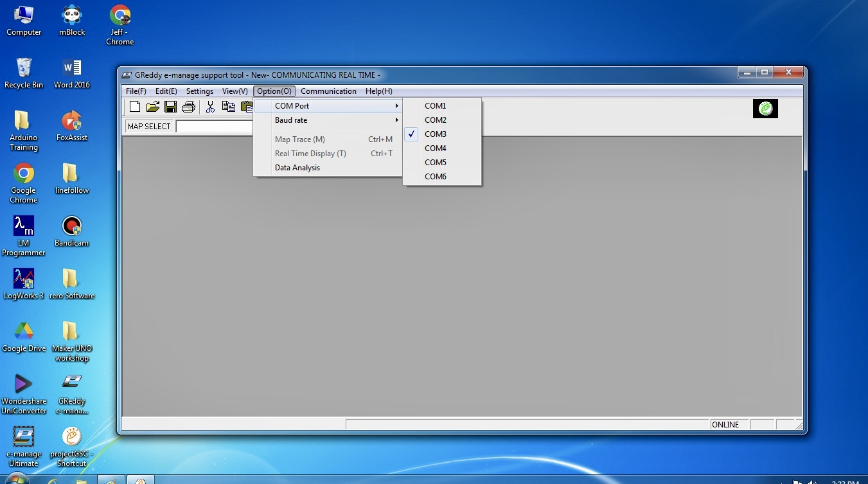This screenshot has height=484, width=868.
Task: Select the LM Programmer desktop icon
Action: click(24, 236)
